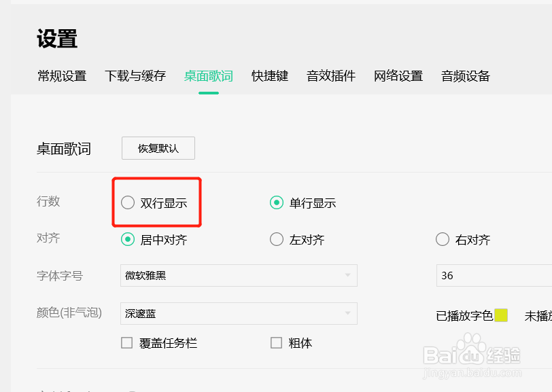Screen dimensions: 552x392
Task: Open the 快捷键 tab
Action: point(270,76)
